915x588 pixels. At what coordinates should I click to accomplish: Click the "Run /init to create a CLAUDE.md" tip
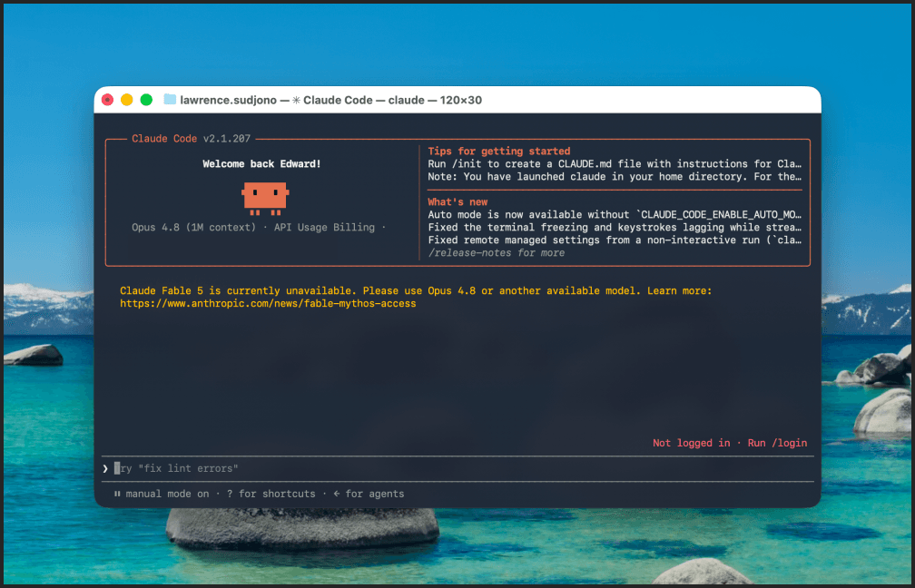tap(615, 164)
